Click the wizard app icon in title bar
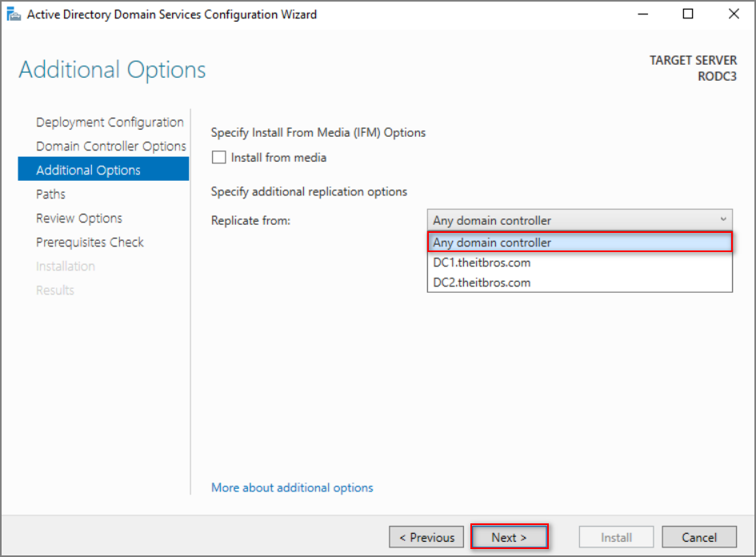Screen dimensions: 756x557 tap(14, 14)
